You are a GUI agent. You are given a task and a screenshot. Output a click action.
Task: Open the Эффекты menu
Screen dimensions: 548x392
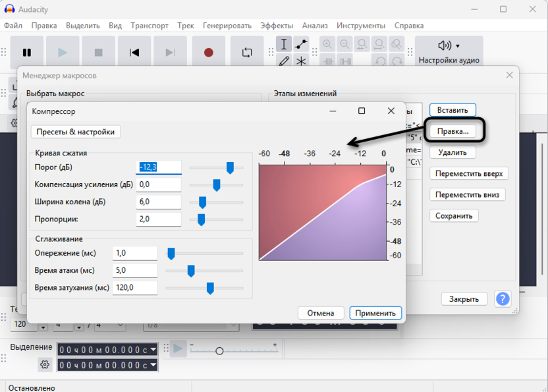pyautogui.click(x=277, y=26)
